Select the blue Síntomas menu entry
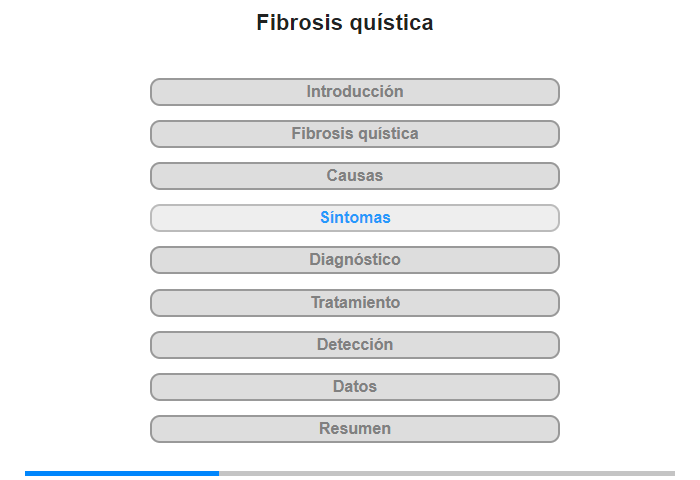Screen dimensions: 700x480 355,218
